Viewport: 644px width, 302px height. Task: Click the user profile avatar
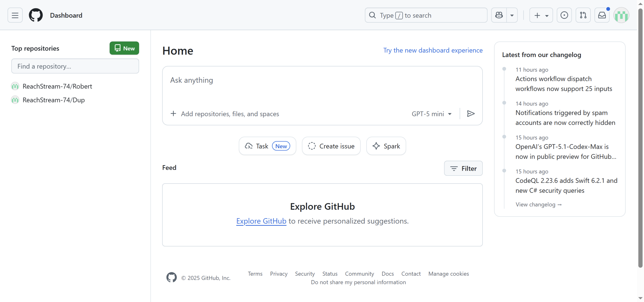[x=621, y=15]
